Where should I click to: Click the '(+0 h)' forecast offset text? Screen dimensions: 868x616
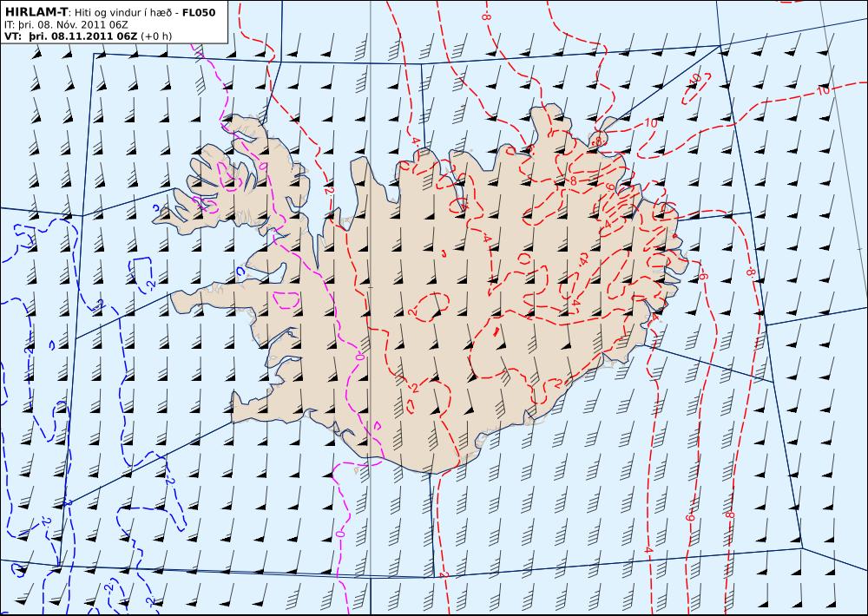pyautogui.click(x=156, y=36)
